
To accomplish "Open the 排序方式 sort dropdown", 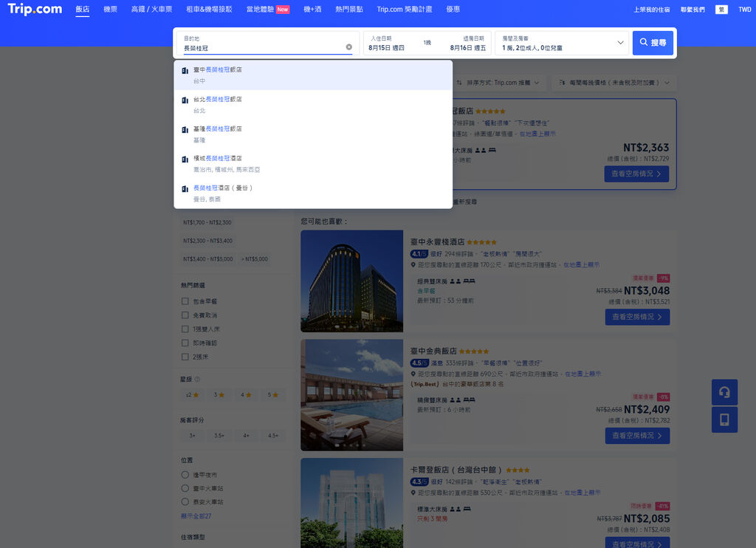I will coord(498,83).
